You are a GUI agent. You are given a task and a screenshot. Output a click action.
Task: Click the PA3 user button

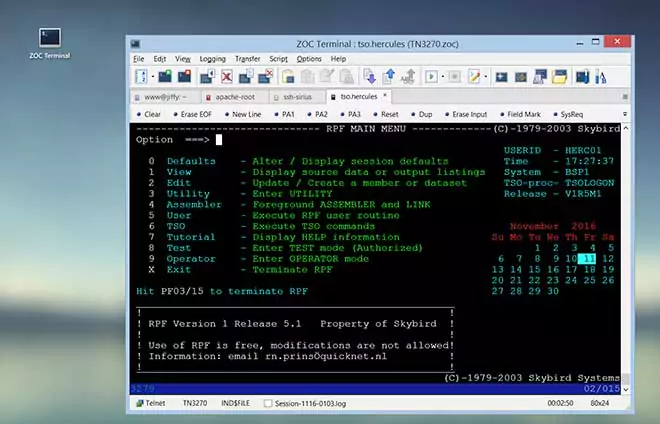(351, 114)
